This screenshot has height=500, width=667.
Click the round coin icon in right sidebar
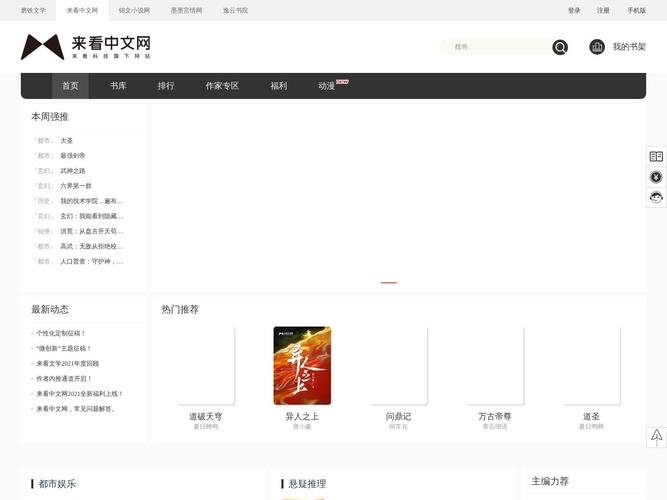656,177
